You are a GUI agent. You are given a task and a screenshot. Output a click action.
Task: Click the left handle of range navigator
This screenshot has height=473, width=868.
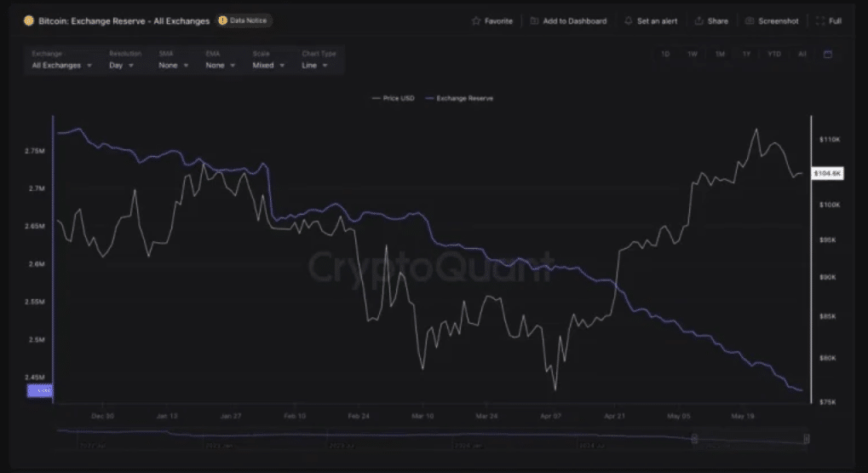pos(694,439)
